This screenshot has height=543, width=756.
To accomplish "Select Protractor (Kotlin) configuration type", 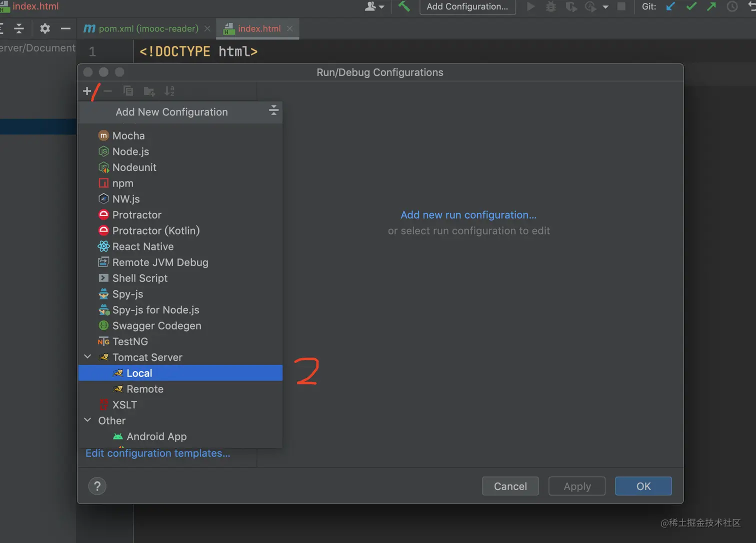I will 180,230.
